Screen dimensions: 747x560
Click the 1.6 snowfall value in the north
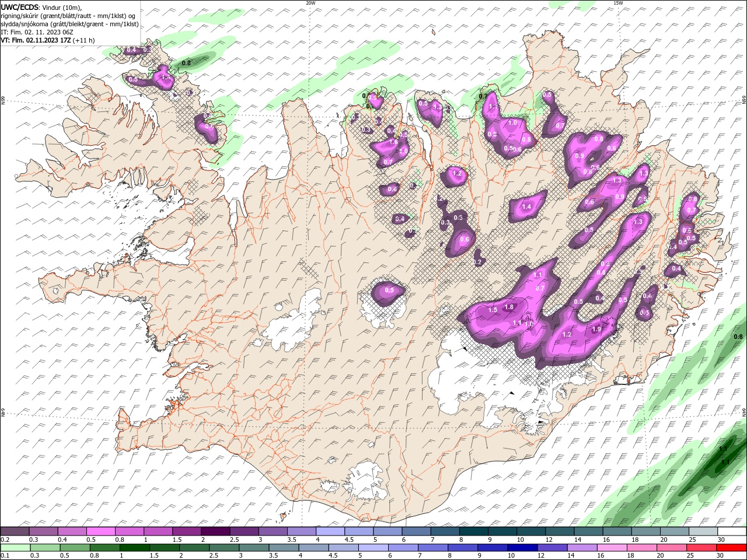tap(393, 142)
